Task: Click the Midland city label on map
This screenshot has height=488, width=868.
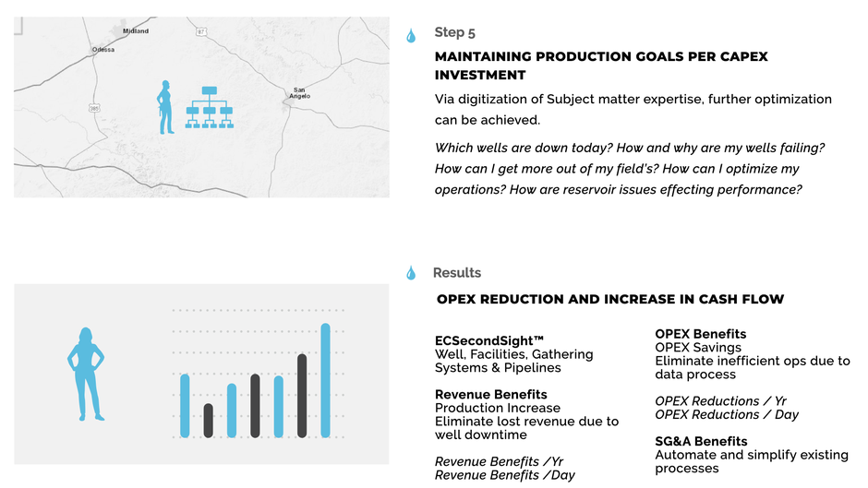Action: pyautogui.click(x=136, y=31)
